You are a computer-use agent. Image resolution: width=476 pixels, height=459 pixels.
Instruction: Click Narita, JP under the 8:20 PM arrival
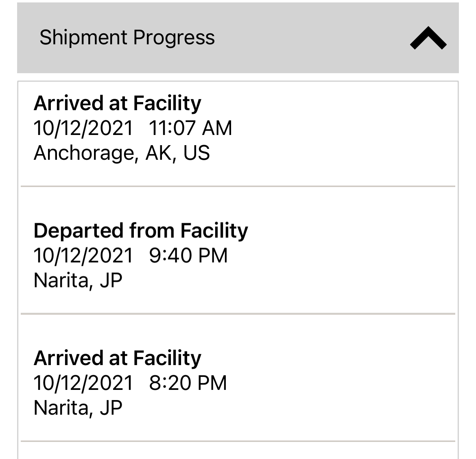tap(78, 408)
